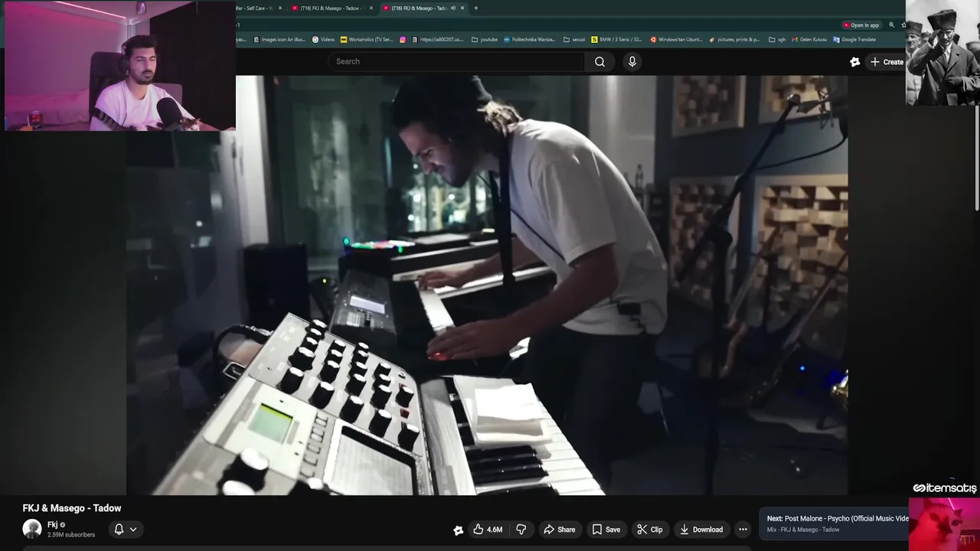
Task: Click the sparkle icon beside the Create button
Action: [854, 62]
